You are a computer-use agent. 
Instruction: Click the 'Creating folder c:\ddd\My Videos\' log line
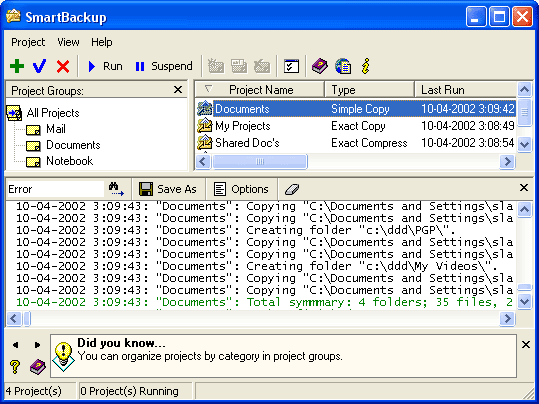[257, 266]
